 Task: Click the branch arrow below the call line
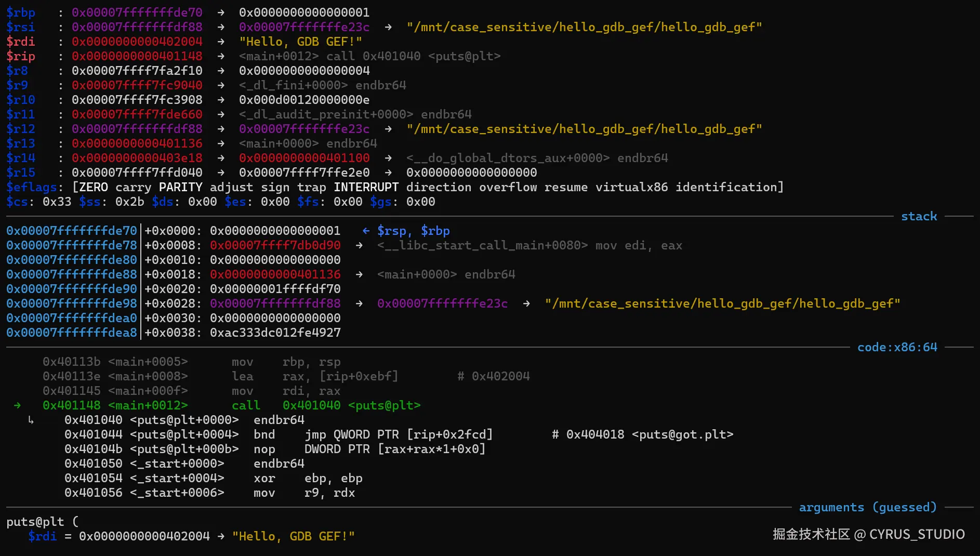tap(31, 420)
